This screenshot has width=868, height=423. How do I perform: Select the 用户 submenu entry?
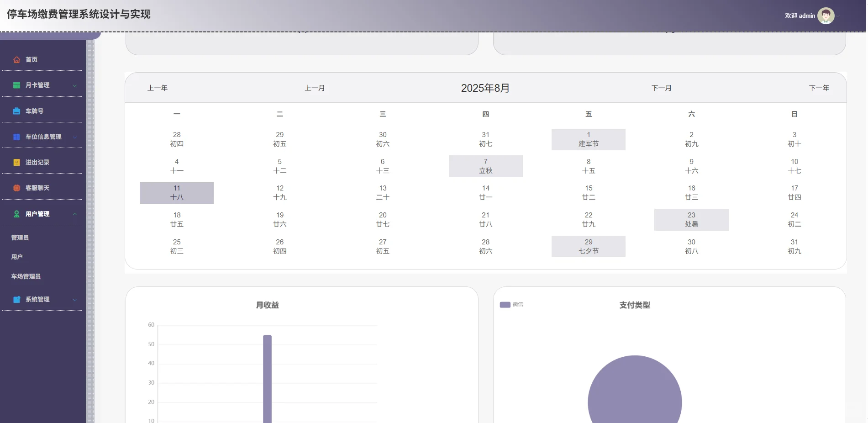click(x=17, y=257)
